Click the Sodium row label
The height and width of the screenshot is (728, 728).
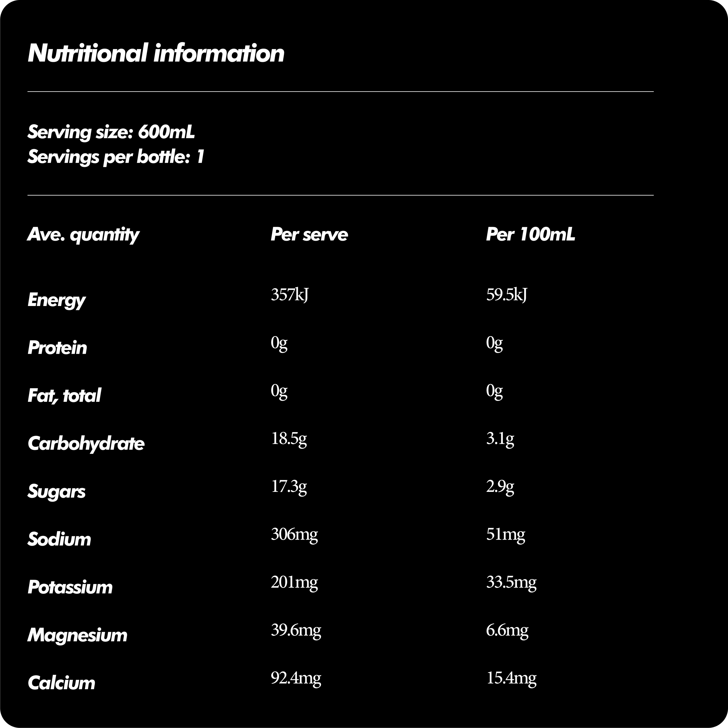pos(59,539)
